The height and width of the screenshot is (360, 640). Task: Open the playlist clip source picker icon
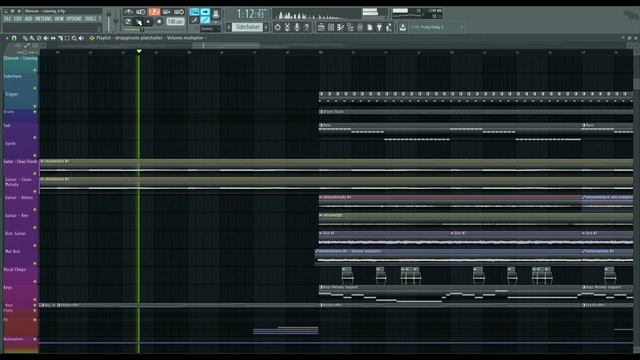(92, 38)
